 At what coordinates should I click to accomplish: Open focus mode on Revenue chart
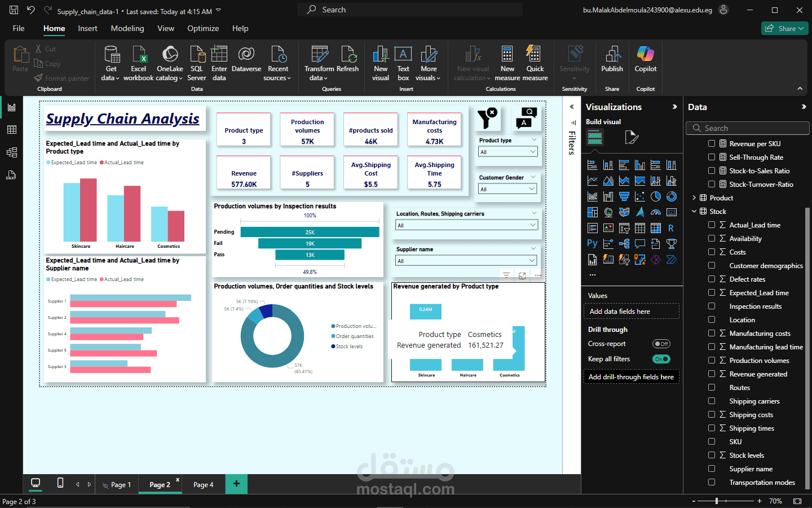(522, 275)
